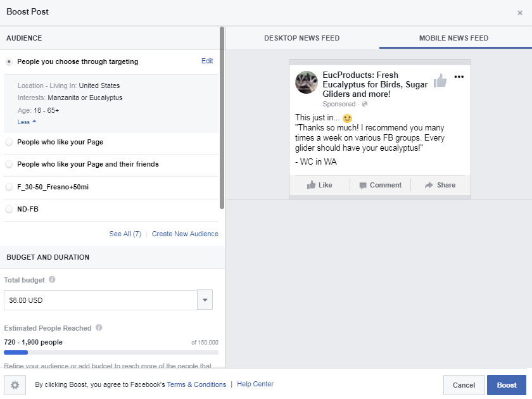
Task: Open the three-dot options menu on the ad preview
Action: 459,77
